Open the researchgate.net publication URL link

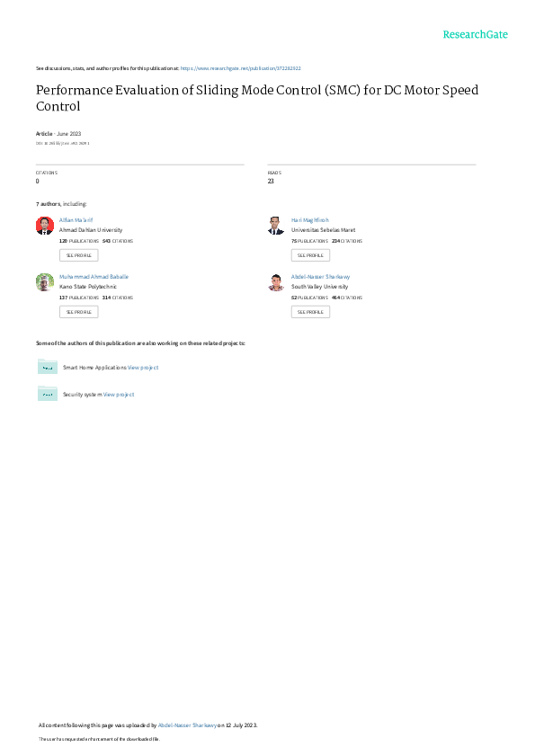tap(241, 68)
